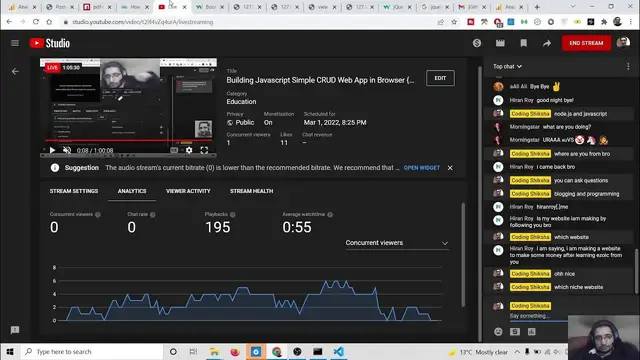
Task: Reload the browser page
Action: 36,22
